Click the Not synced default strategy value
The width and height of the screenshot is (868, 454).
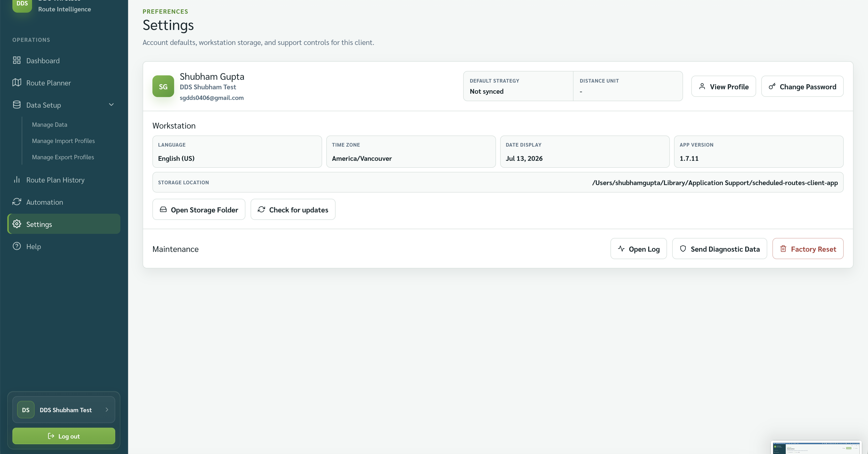tap(486, 91)
